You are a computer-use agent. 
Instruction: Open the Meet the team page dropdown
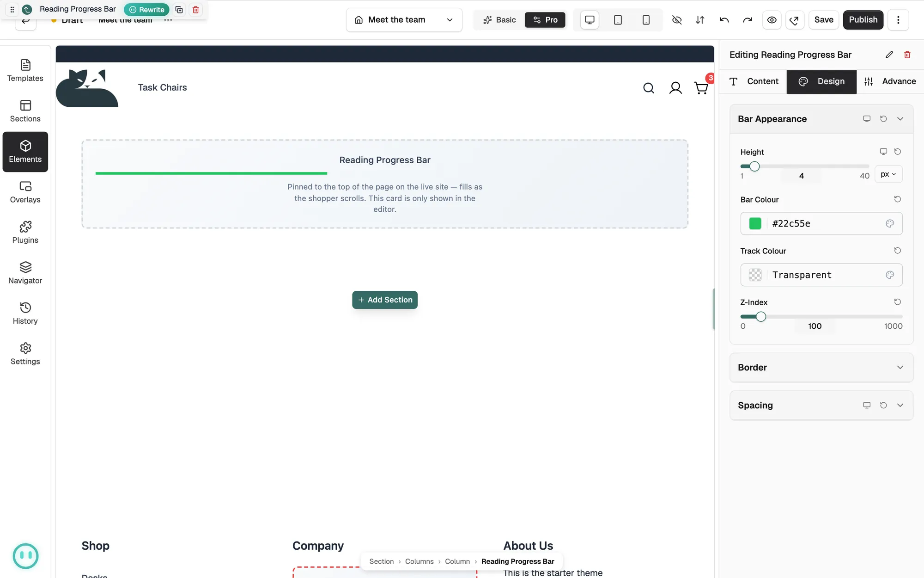click(x=404, y=20)
